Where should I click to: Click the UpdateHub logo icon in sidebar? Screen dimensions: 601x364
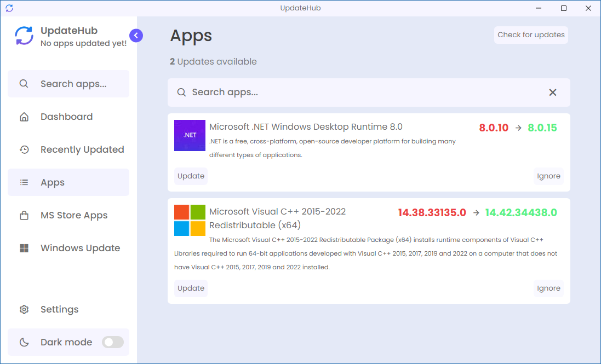(x=24, y=36)
